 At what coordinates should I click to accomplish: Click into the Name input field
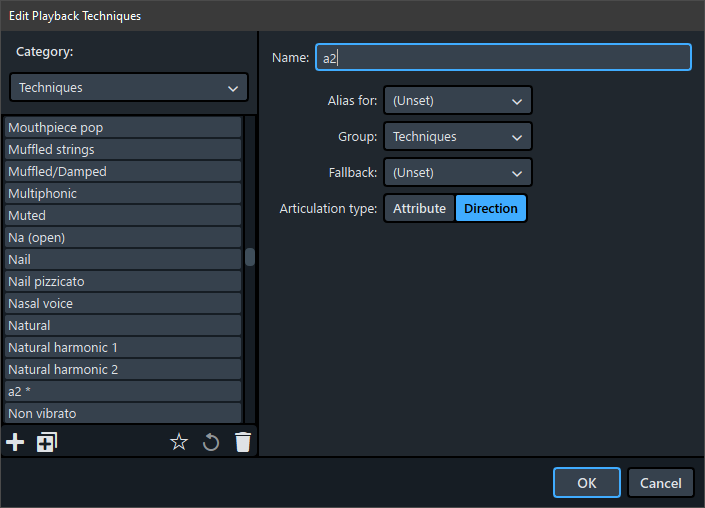(504, 58)
